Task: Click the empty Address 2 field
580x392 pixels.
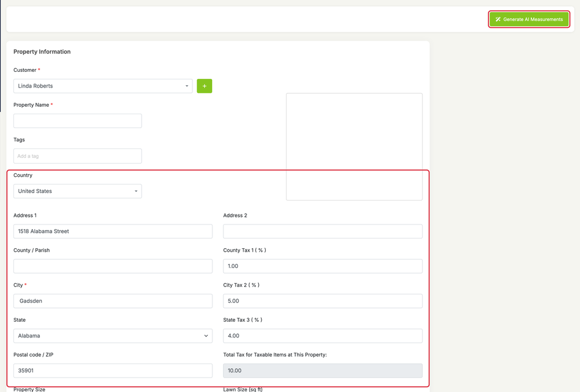Action: pos(322,231)
